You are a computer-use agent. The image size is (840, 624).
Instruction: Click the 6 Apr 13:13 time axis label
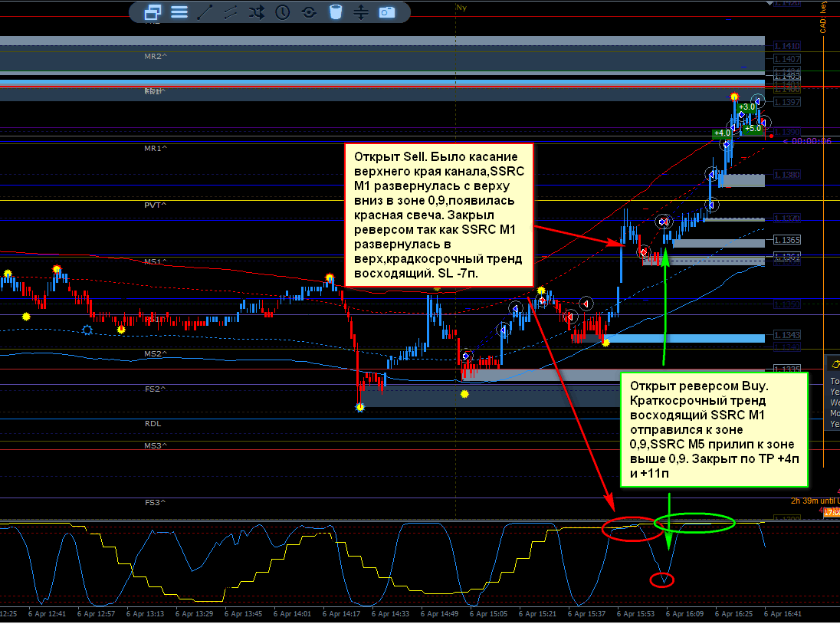(x=145, y=614)
